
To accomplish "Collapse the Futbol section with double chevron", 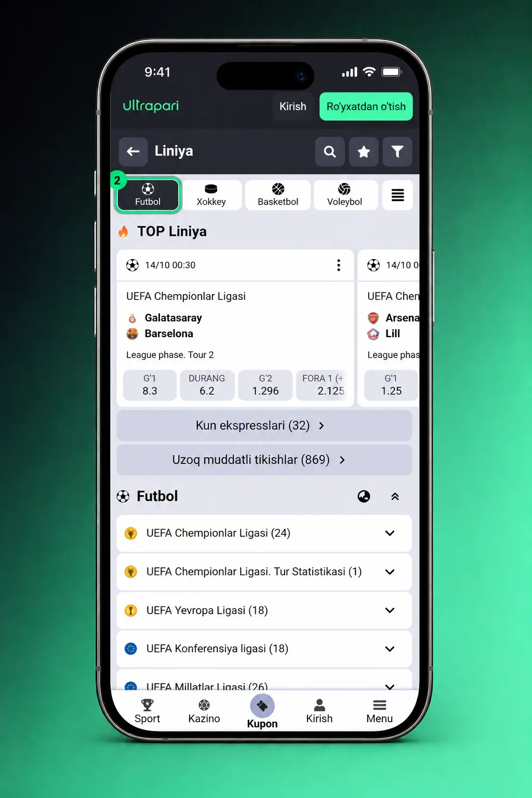I will coord(395,496).
